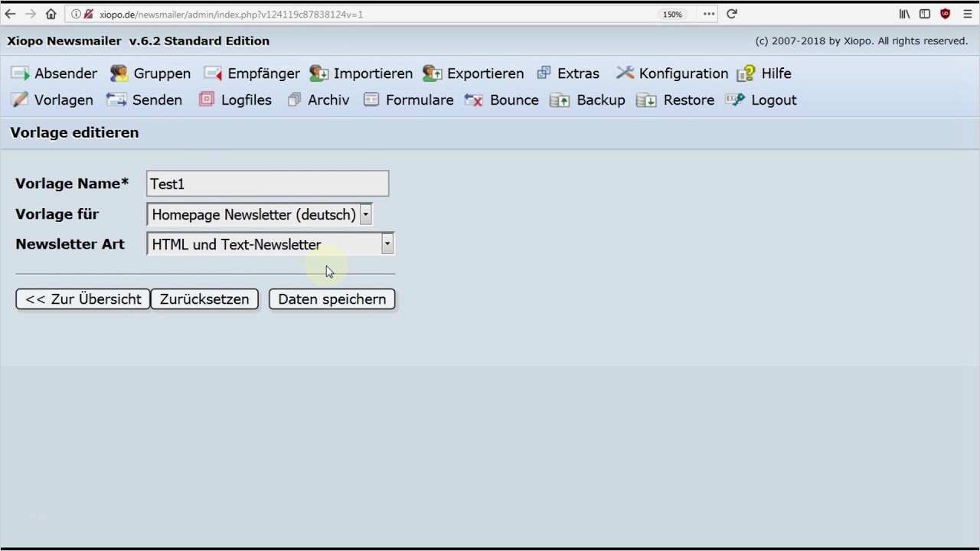Open the browser home page icon

coord(51,14)
